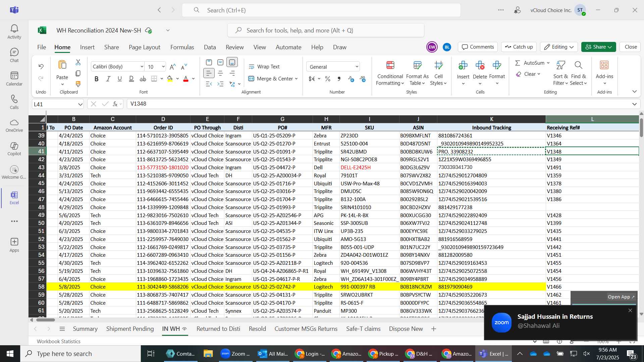Apply comma style number format

[339, 79]
